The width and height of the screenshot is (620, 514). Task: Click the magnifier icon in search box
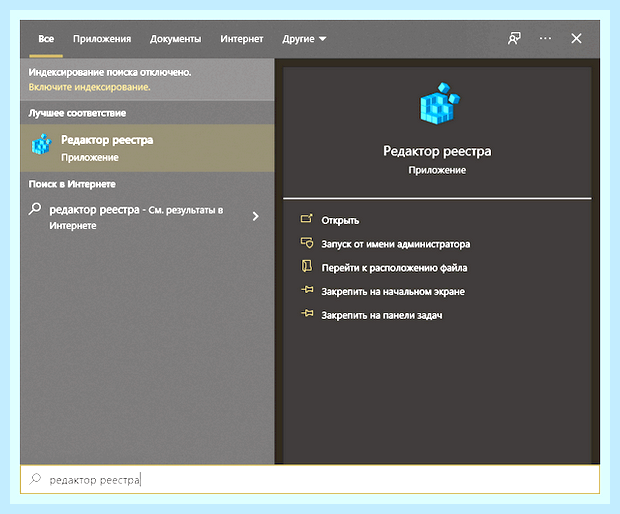[x=35, y=479]
